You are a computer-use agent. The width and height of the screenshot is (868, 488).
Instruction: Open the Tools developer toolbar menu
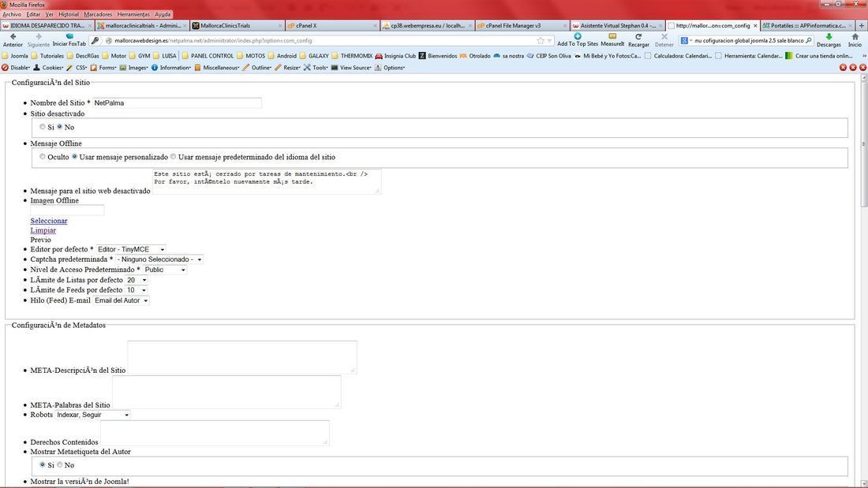click(x=316, y=68)
